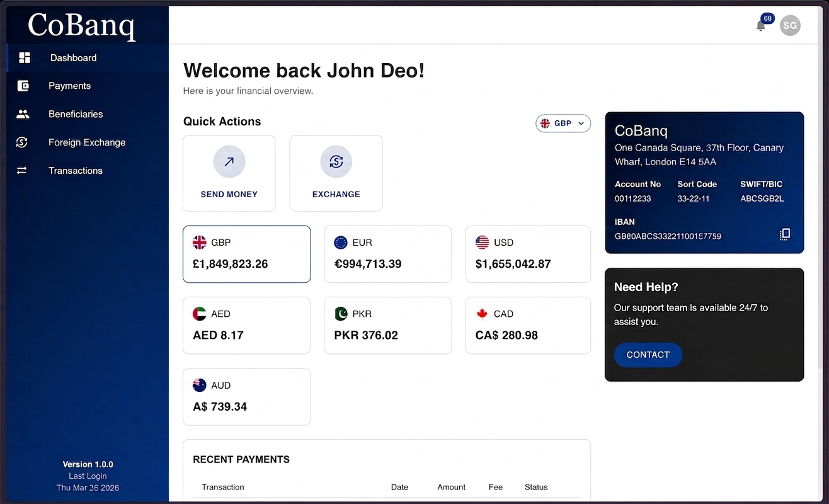Click the notification count badge
This screenshot has width=829, height=504.
click(767, 18)
